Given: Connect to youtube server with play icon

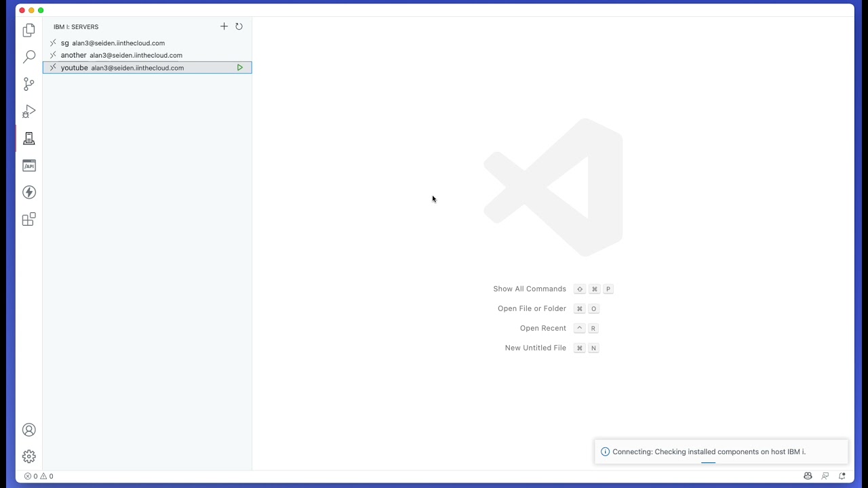Looking at the screenshot, I should [240, 68].
